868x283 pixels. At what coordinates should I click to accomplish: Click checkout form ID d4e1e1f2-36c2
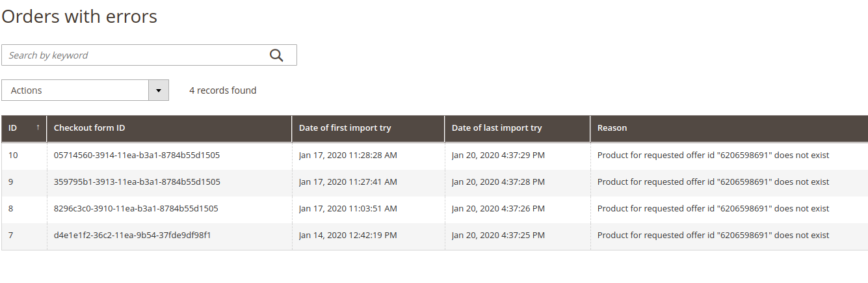point(132,236)
